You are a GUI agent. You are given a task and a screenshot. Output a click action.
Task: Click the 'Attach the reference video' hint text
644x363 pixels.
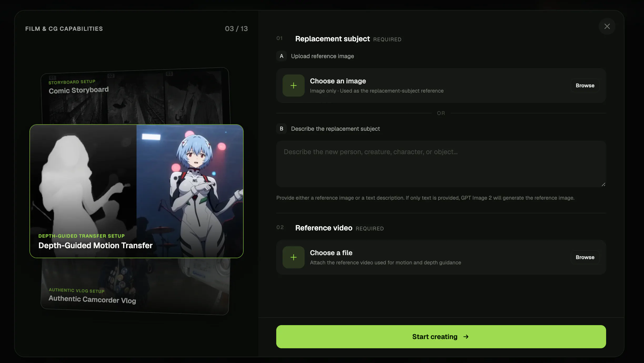(385, 263)
